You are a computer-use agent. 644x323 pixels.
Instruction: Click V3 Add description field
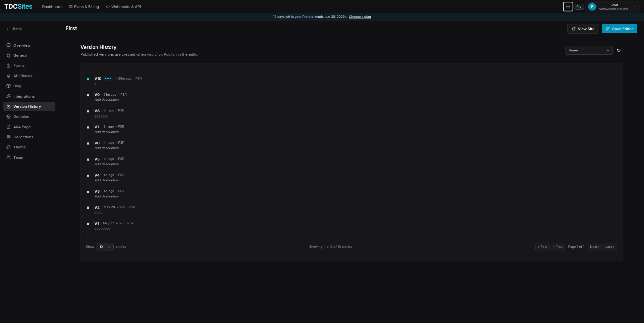pos(108,196)
